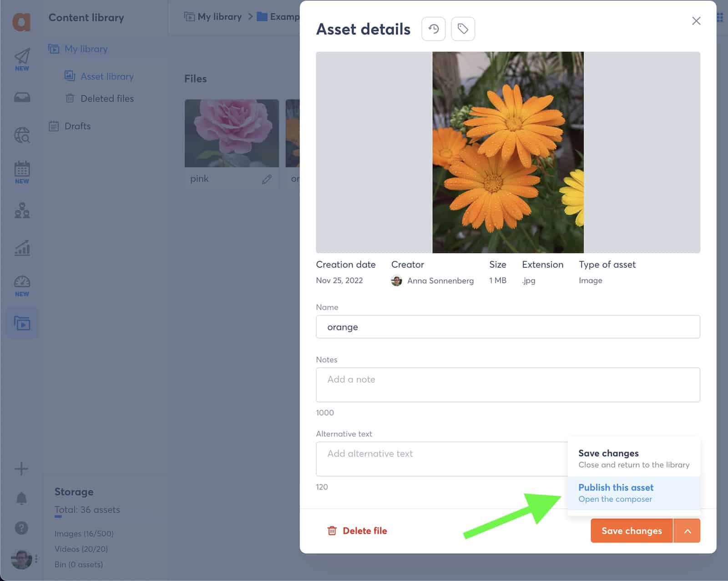This screenshot has width=728, height=581.
Task: Click the Bin (0 assets) storage entry
Action: 79,564
